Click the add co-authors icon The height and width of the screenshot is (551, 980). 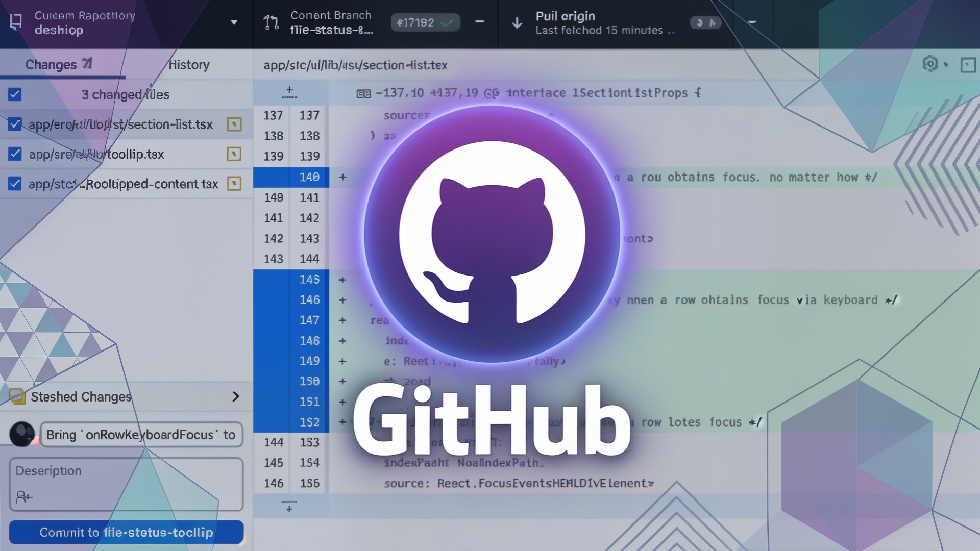click(23, 496)
